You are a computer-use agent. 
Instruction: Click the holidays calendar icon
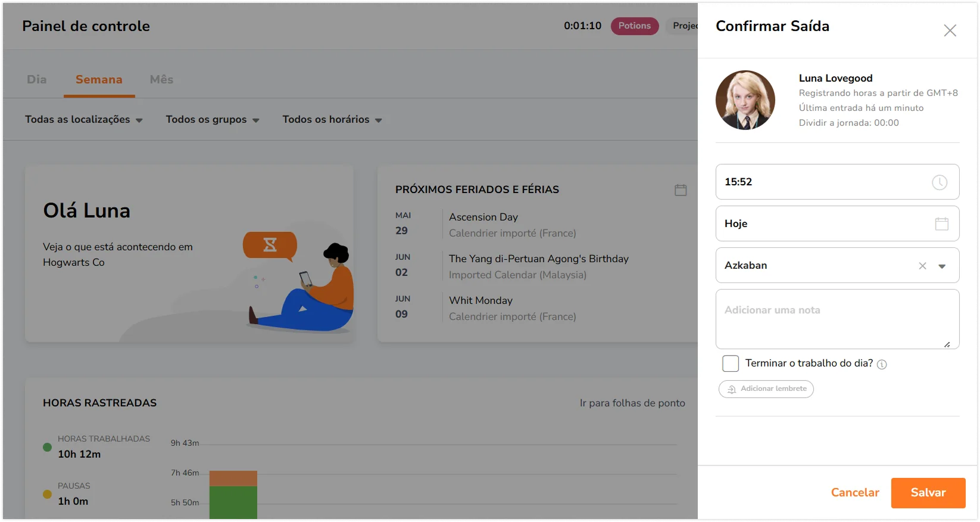681,190
